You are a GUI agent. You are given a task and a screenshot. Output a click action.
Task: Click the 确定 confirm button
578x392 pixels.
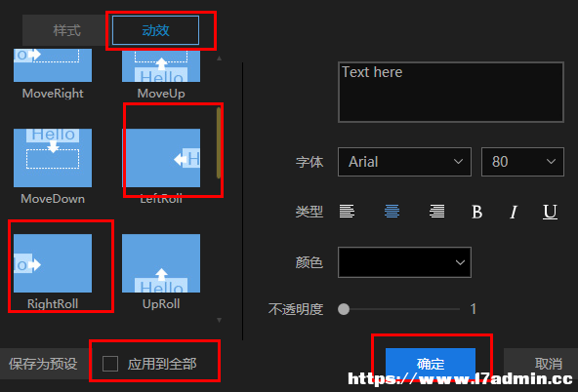pyautogui.click(x=431, y=364)
